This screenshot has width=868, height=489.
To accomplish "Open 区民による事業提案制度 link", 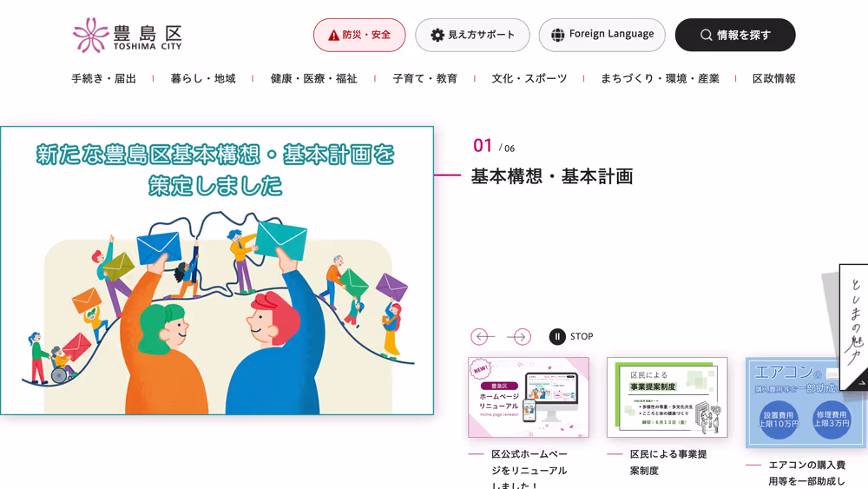I will pos(668,462).
